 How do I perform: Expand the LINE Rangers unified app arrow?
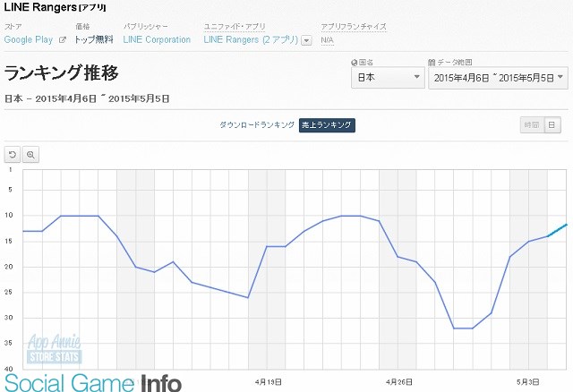pyautogui.click(x=306, y=40)
